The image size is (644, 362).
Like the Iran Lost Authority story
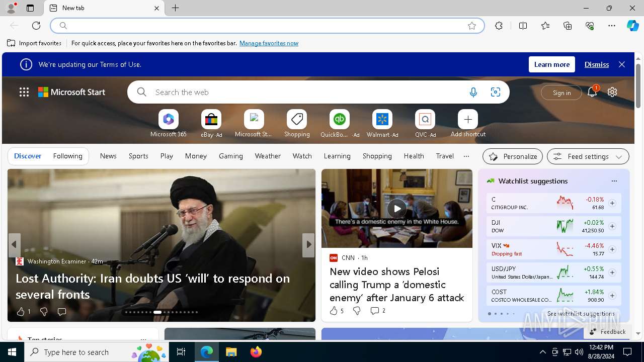(x=21, y=312)
